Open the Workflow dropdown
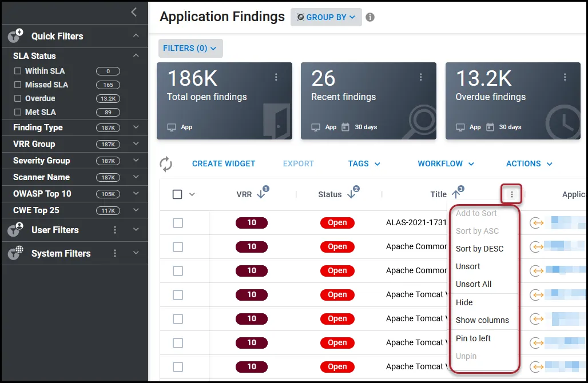The image size is (588, 383). [446, 163]
